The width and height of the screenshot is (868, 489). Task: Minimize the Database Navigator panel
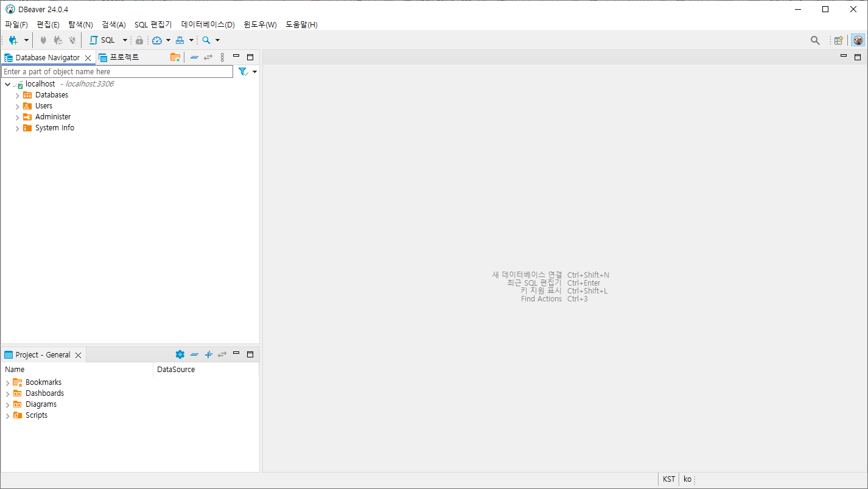236,56
